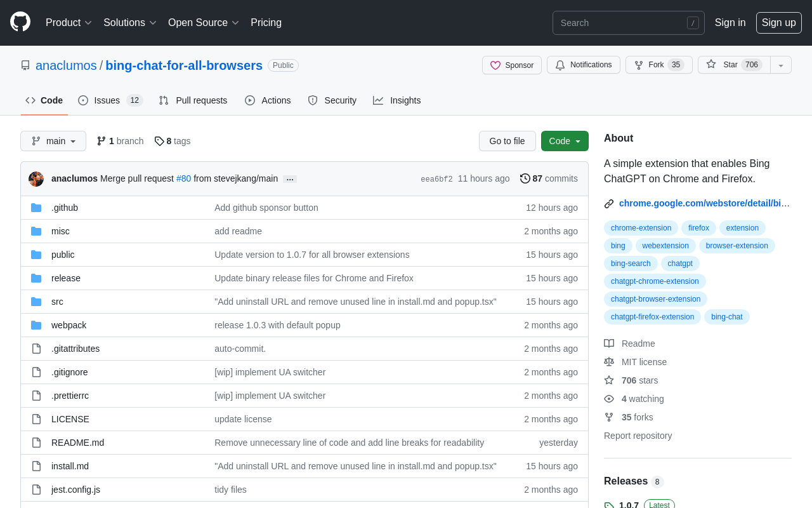Open the src folder icon
Image resolution: width=812 pixels, height=508 pixels.
[x=36, y=302]
